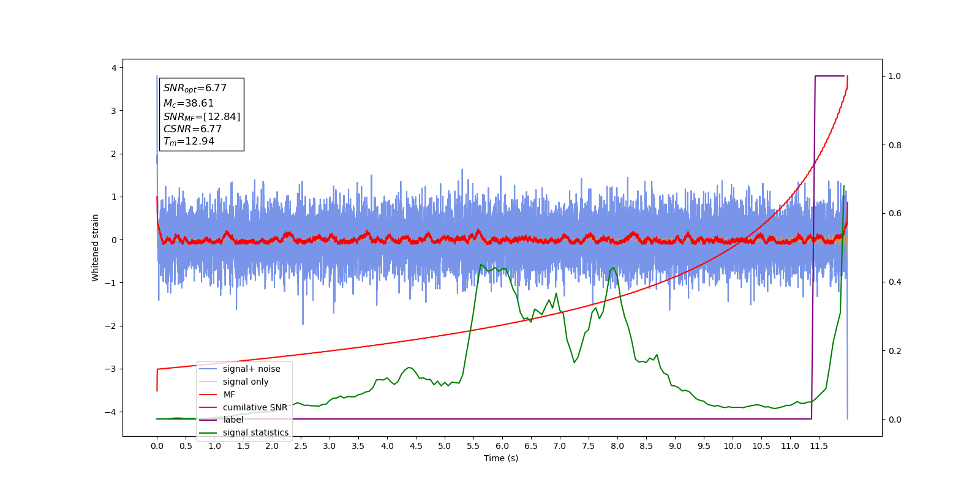Click the 0 tick on the left y-axis
The height and width of the screenshot is (490, 980).
tap(114, 240)
